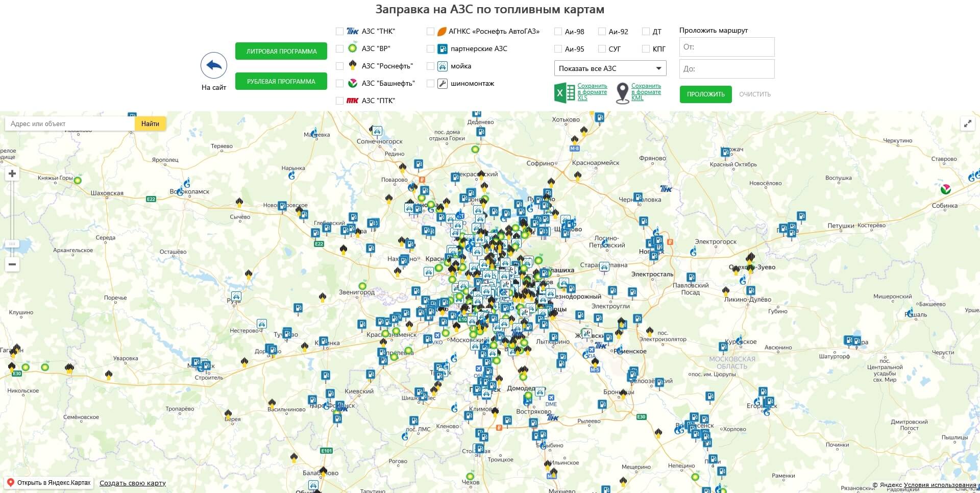Tick the ДТ fuel checkbox
Image resolution: width=980 pixels, height=493 pixels.
pos(646,32)
